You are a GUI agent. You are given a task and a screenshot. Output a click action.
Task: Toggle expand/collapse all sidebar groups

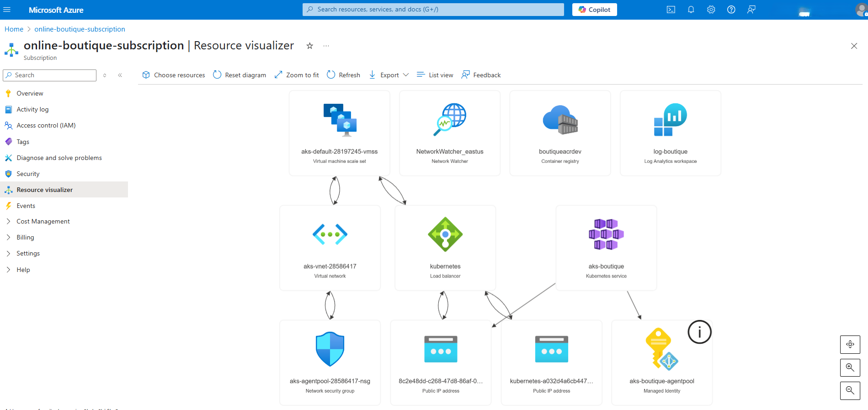[x=105, y=75]
